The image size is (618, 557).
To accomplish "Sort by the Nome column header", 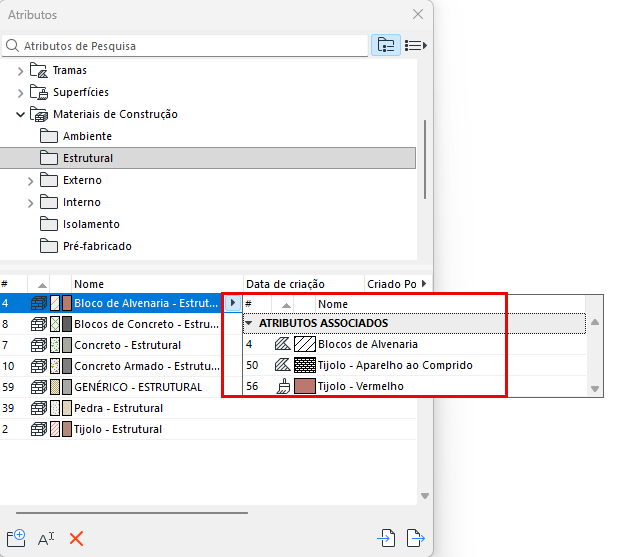I will pos(157,284).
